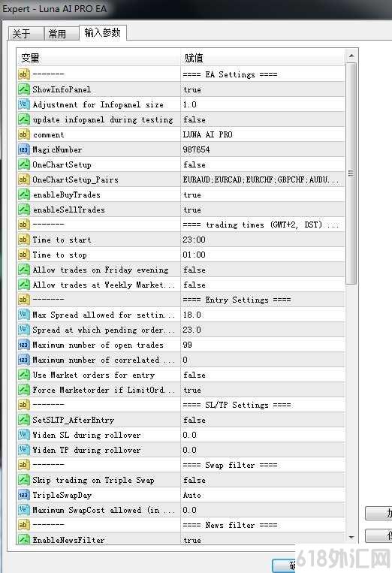Edit the Time to stop value 01:00
Viewport: 392px width, 573px height.
click(263, 255)
